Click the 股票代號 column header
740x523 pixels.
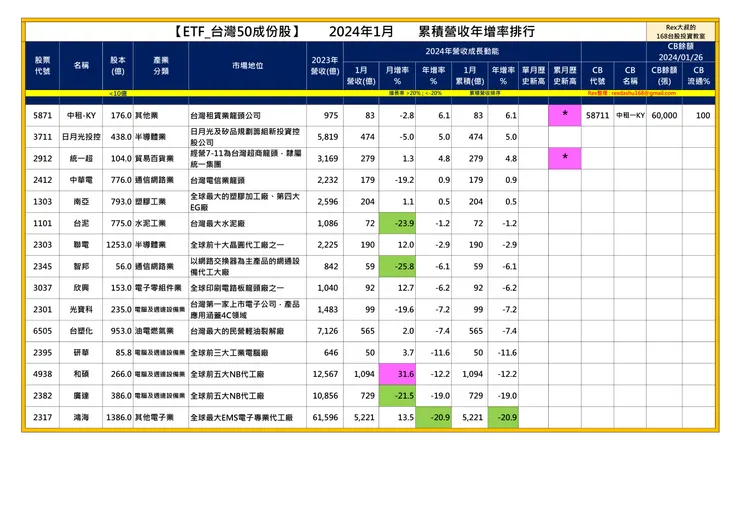coord(42,66)
